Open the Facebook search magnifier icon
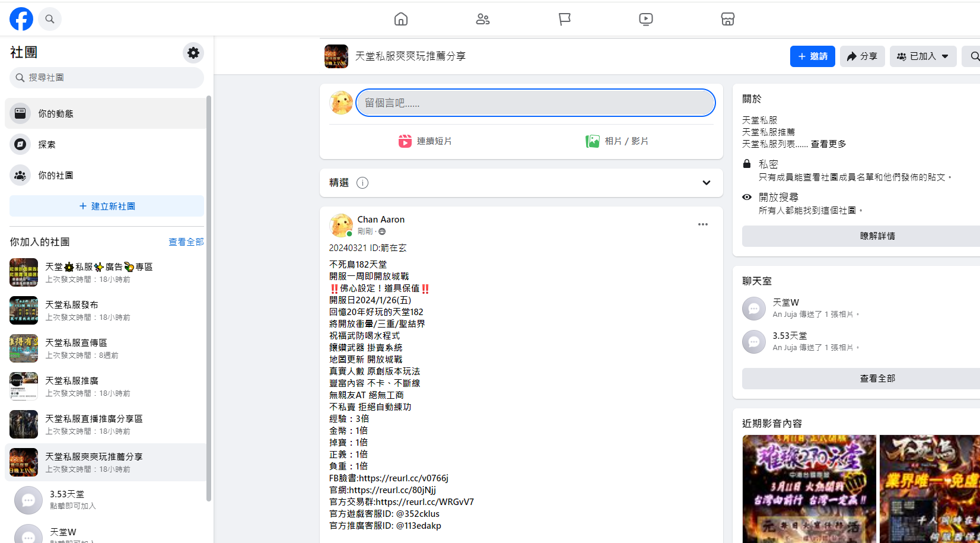The image size is (980, 543). click(x=50, y=19)
